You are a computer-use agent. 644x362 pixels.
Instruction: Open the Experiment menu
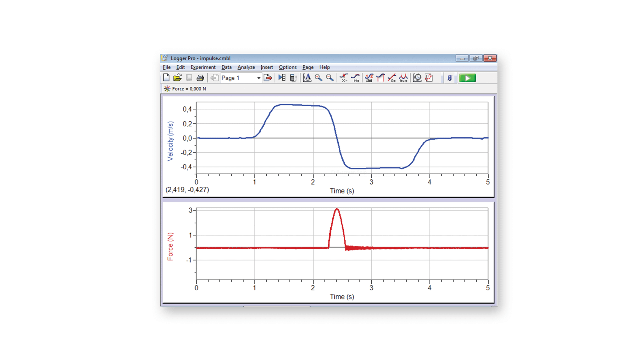pyautogui.click(x=203, y=67)
